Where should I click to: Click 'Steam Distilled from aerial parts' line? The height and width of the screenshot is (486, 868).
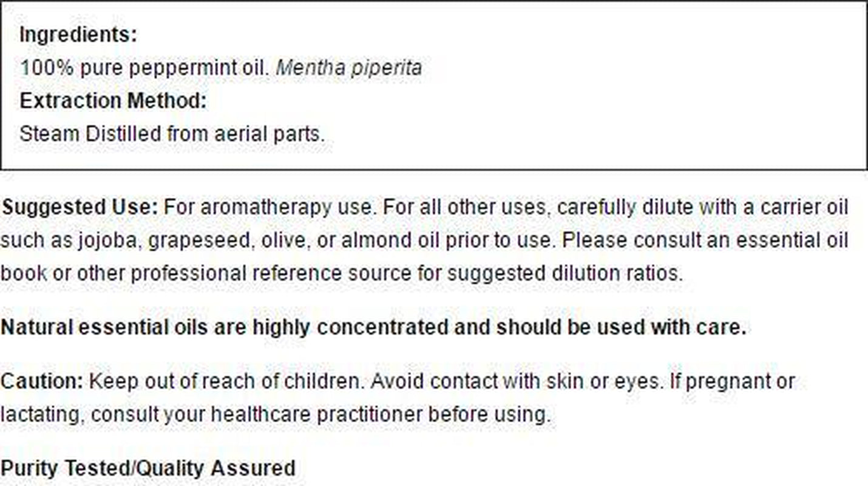point(172,134)
